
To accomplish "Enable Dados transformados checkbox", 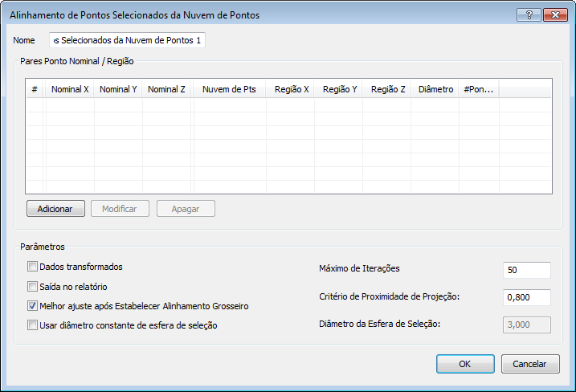I will [x=33, y=267].
